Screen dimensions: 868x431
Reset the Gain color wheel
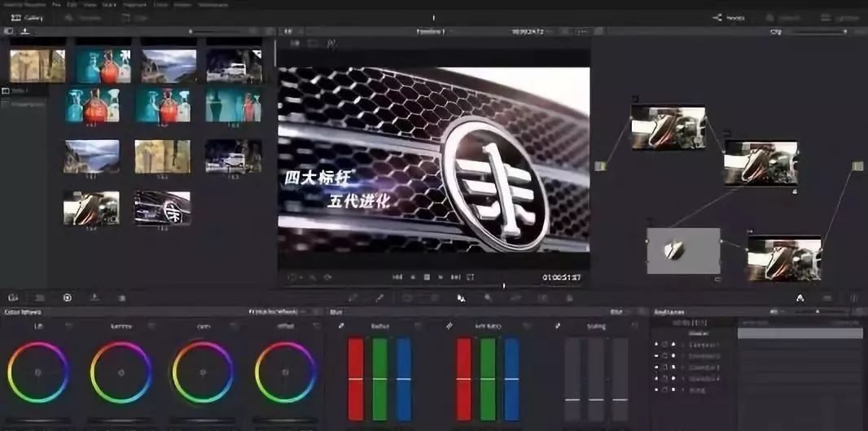pyautogui.click(x=235, y=326)
